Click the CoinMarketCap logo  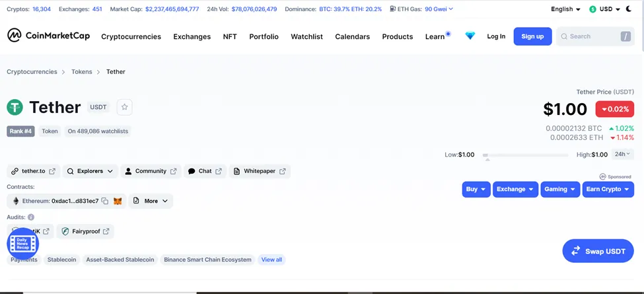(48, 36)
